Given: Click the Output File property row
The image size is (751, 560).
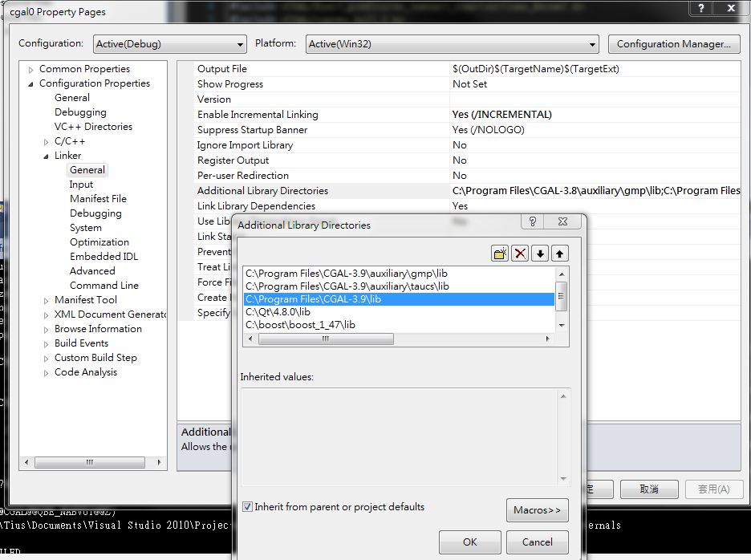Looking at the screenshot, I should pyautogui.click(x=467, y=69).
